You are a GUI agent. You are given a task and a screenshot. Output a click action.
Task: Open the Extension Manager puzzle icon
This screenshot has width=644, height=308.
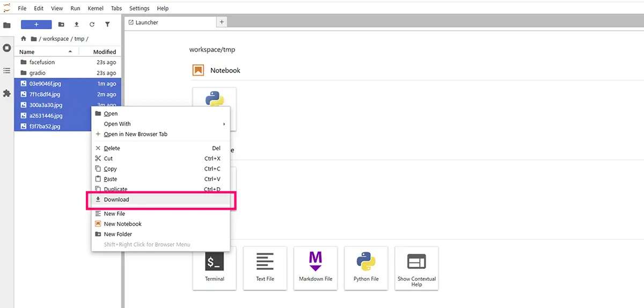7,93
